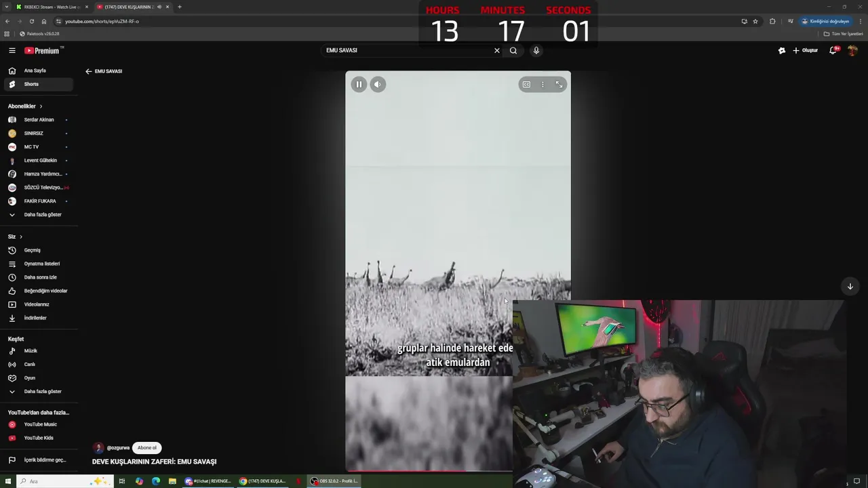Start voice search with microphone
The width and height of the screenshot is (868, 488).
pyautogui.click(x=536, y=50)
